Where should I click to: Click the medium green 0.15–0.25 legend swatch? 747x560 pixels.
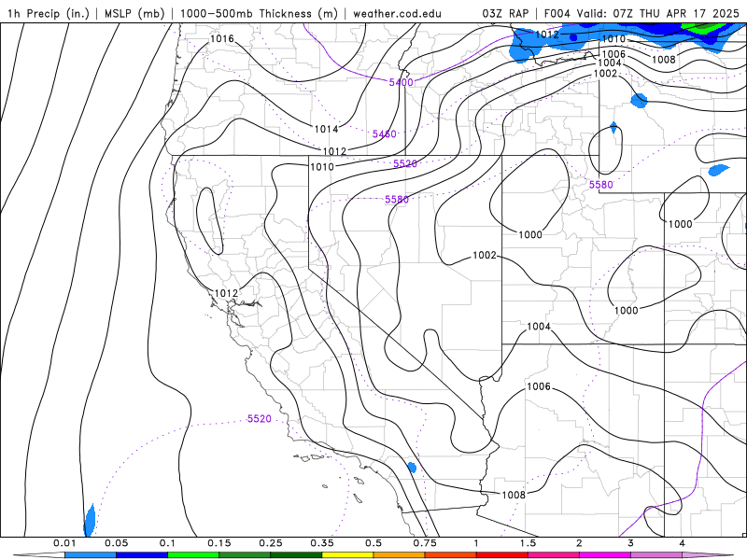pyautogui.click(x=245, y=555)
